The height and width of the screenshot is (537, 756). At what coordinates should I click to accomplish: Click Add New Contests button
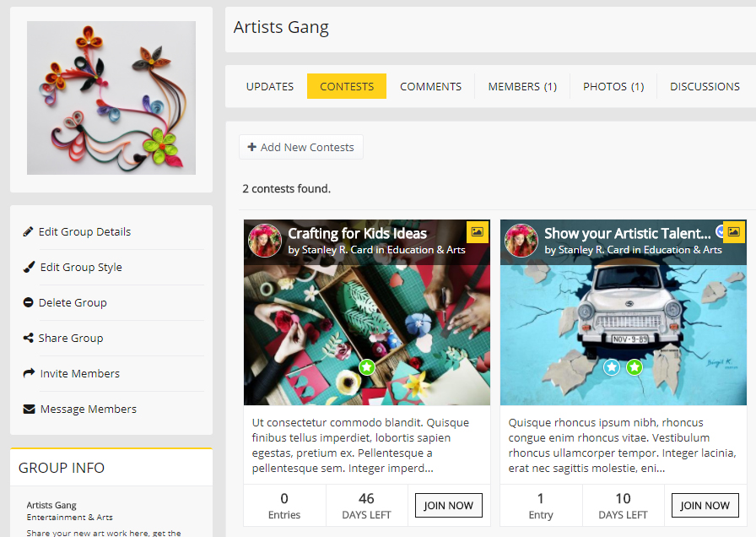tap(301, 147)
